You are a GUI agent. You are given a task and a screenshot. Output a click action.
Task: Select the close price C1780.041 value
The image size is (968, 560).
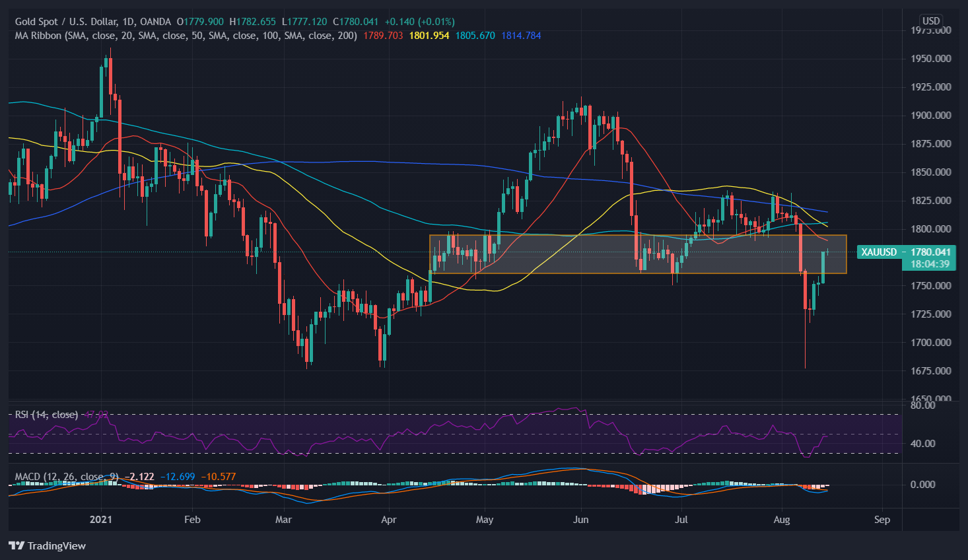click(355, 22)
